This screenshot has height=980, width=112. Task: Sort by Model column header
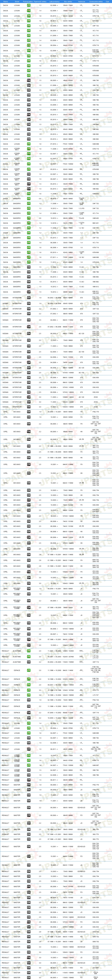17,2
